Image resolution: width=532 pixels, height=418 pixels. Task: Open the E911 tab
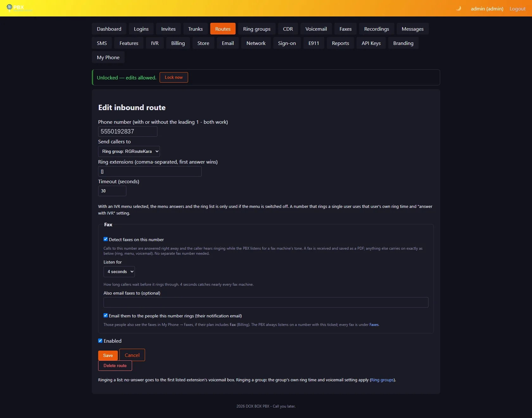tap(314, 43)
